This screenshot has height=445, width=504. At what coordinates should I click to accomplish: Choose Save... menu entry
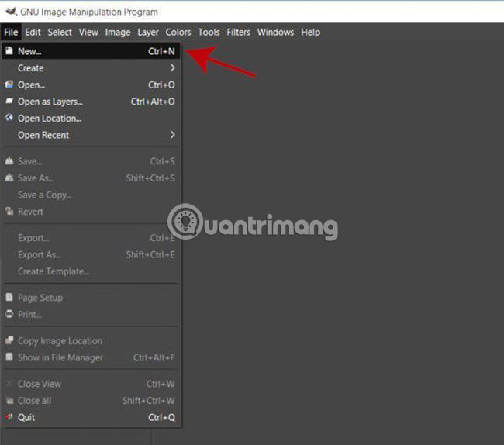point(91,161)
